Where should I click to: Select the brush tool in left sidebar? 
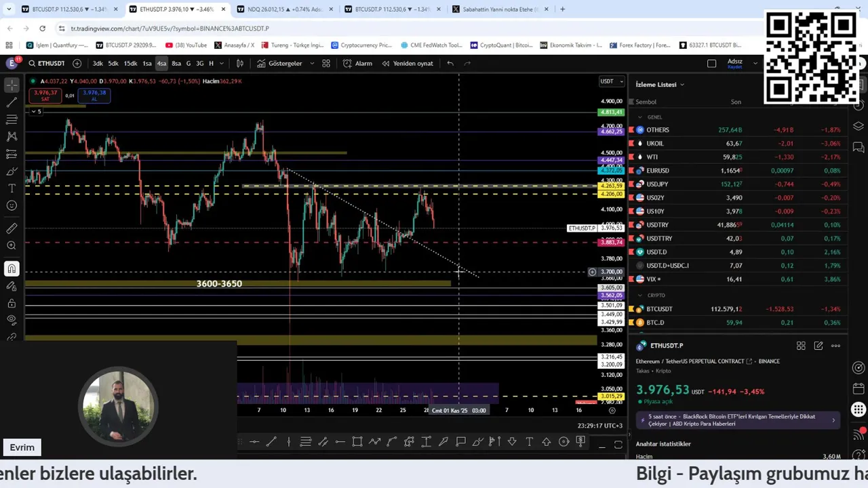[x=12, y=171]
